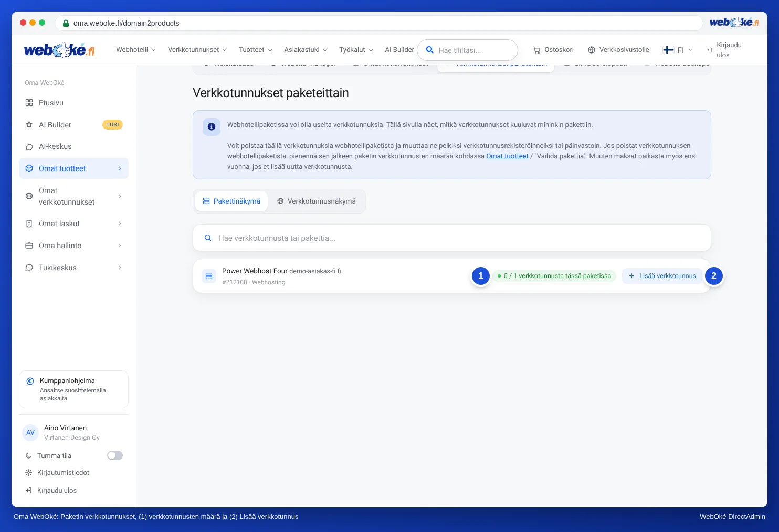Expand Omat laskut chevron in sidebar
Viewport: 779px width, 532px height.
[x=120, y=224]
